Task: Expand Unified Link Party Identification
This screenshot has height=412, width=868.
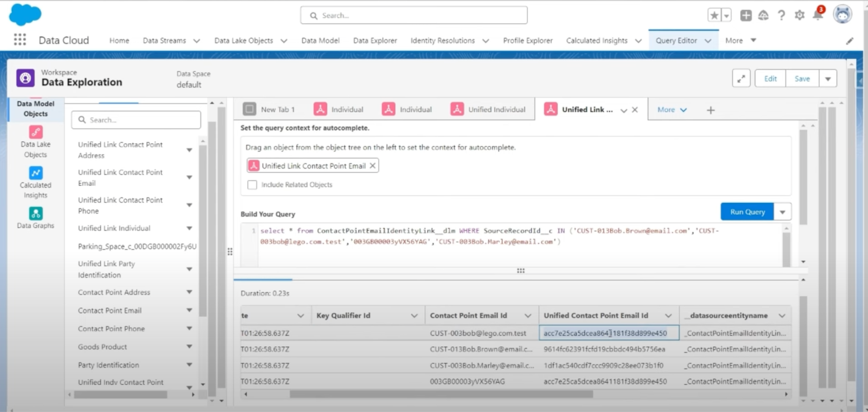Action: click(x=189, y=269)
